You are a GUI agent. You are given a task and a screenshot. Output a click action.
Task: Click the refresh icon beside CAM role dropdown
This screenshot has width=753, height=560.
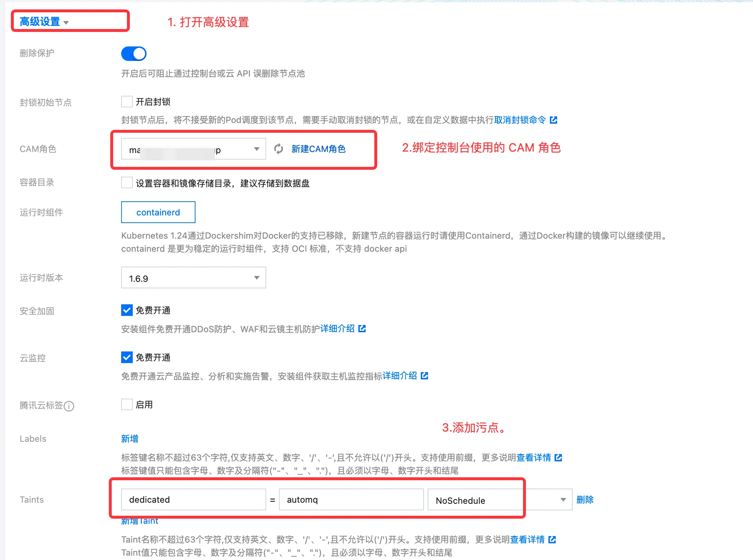[x=279, y=149]
